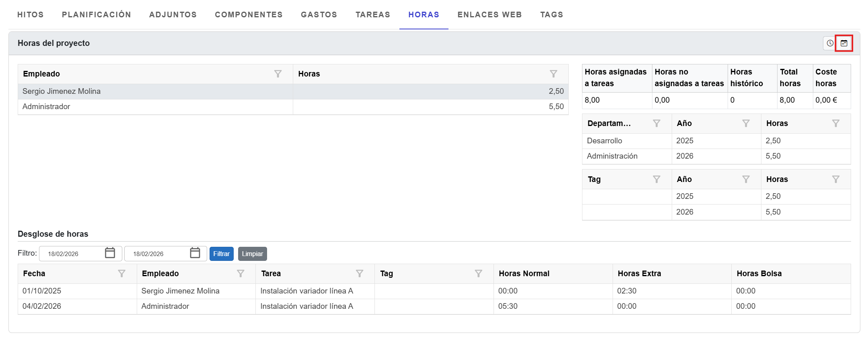Open filter for Empleado column in top table
The image size is (868, 341).
tap(278, 74)
